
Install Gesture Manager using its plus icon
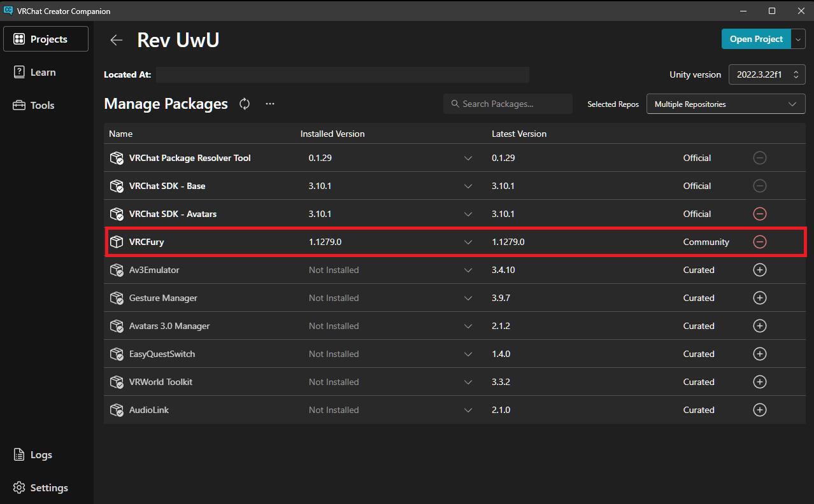[x=759, y=298]
